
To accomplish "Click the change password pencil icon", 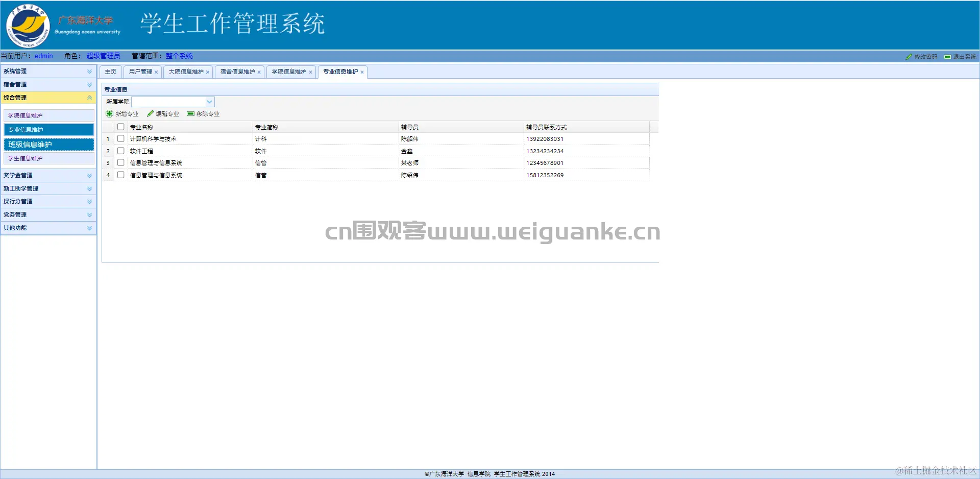I will point(909,57).
